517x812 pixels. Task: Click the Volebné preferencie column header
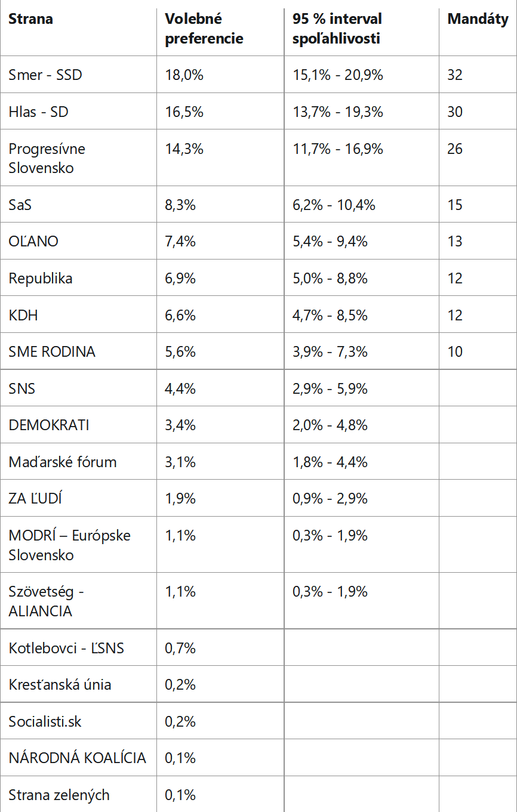pyautogui.click(x=204, y=29)
